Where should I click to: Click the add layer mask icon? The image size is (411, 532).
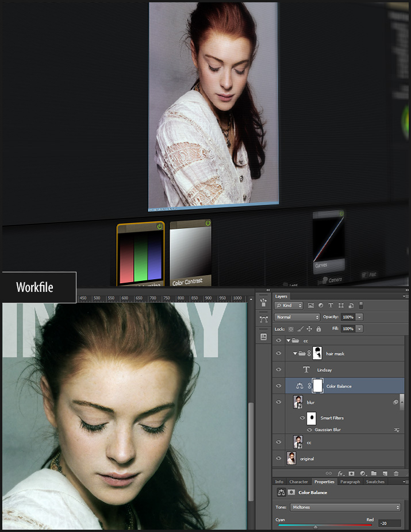click(x=351, y=473)
